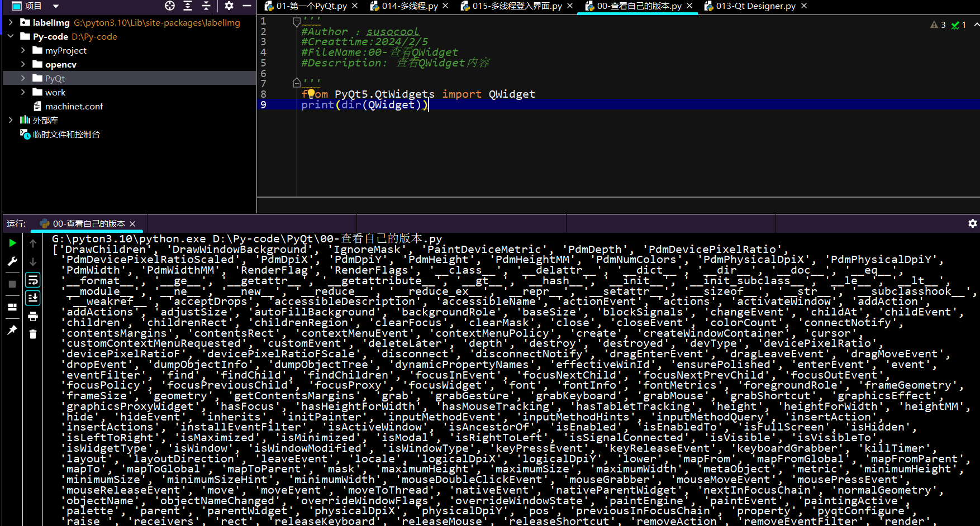Close the 00-查看自己的版本 run tab
This screenshot has width=980, height=526.
[132, 224]
